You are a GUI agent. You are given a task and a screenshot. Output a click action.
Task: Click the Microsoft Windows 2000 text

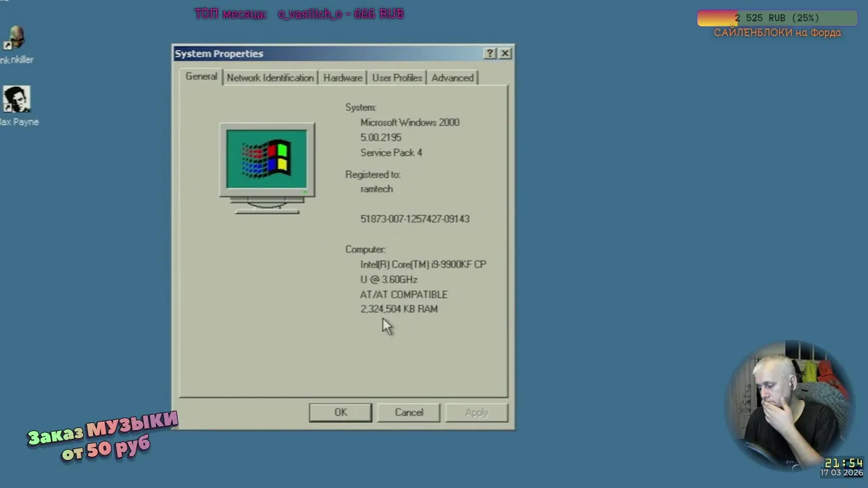[x=410, y=123]
